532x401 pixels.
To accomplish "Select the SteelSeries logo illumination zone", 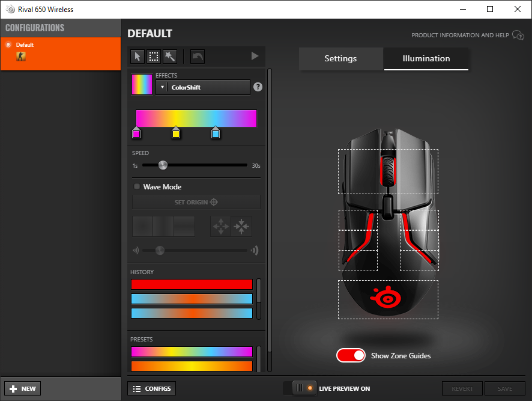I will [388, 299].
